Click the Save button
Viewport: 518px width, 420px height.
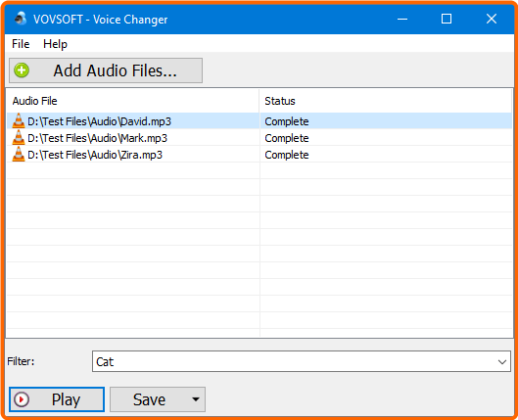click(x=149, y=399)
